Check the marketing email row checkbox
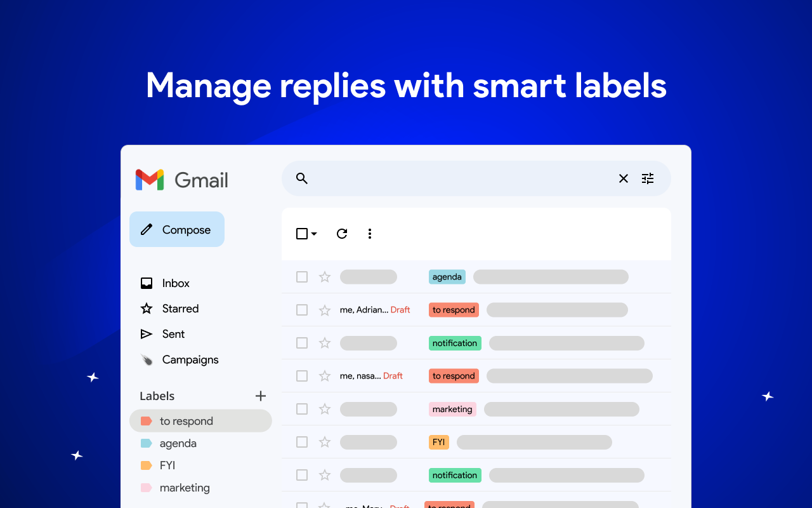812x508 pixels. [x=302, y=409]
